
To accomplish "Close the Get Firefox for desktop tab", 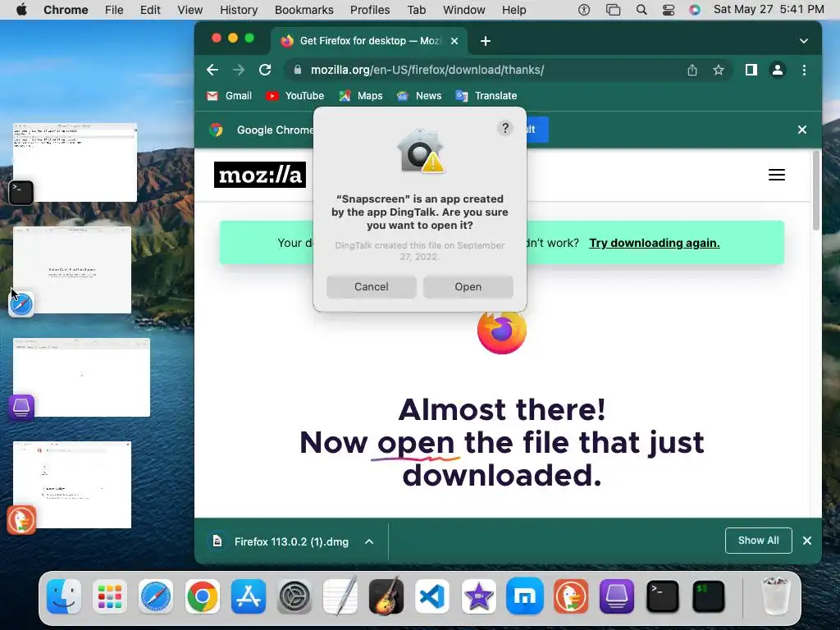I will [x=454, y=41].
